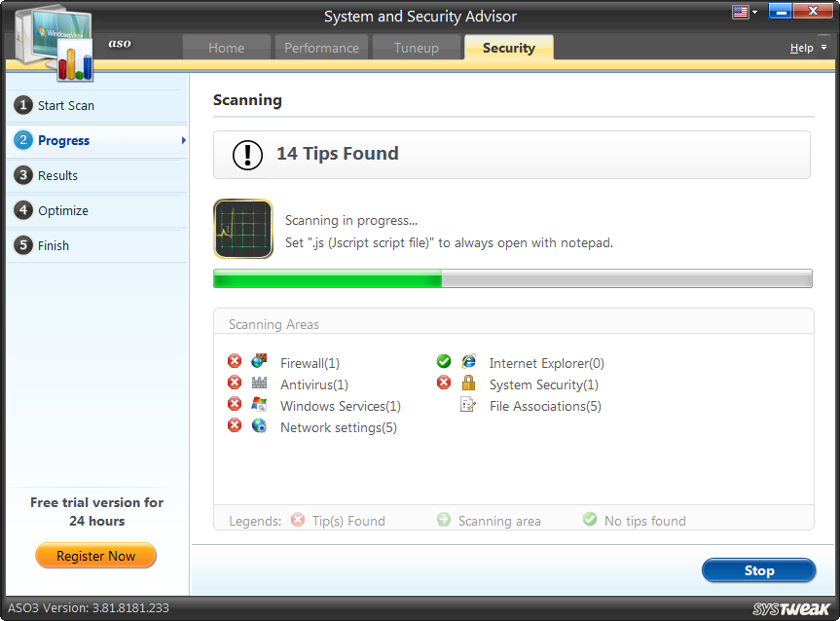The width and height of the screenshot is (840, 621).
Task: Open the Tuneup tab
Action: (417, 47)
